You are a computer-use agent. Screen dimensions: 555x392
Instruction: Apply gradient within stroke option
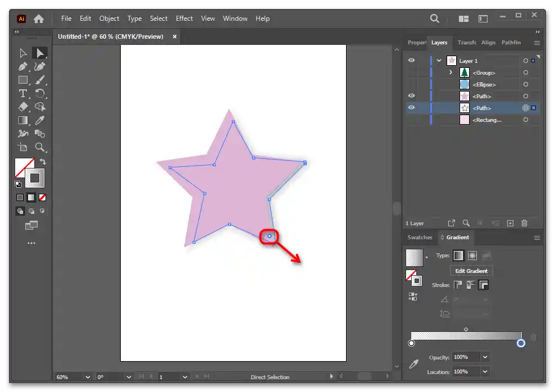click(x=458, y=285)
